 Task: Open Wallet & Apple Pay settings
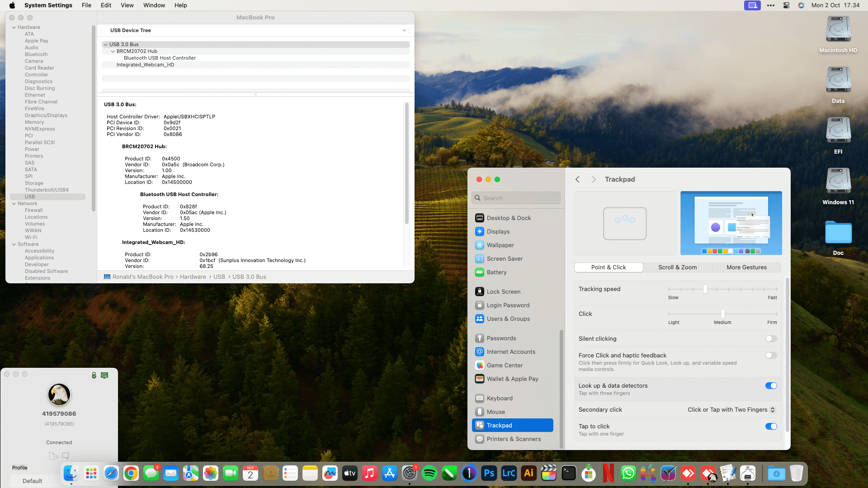click(512, 379)
